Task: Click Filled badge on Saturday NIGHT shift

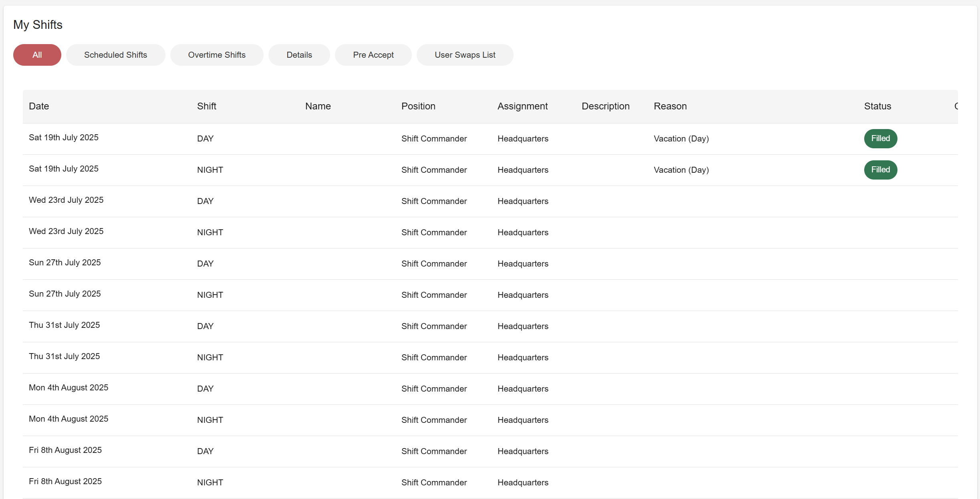Action: click(880, 170)
